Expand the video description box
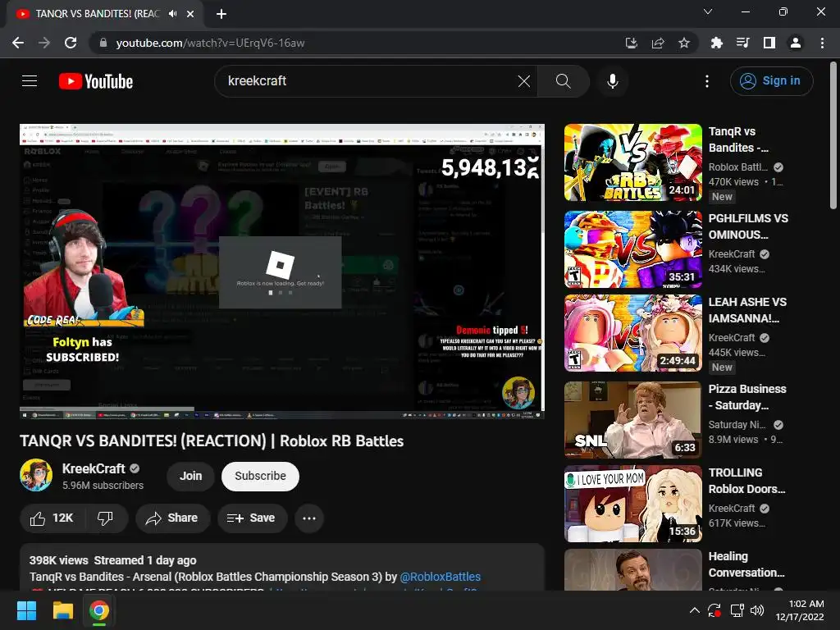Image resolution: width=840 pixels, height=630 pixels. click(282, 568)
